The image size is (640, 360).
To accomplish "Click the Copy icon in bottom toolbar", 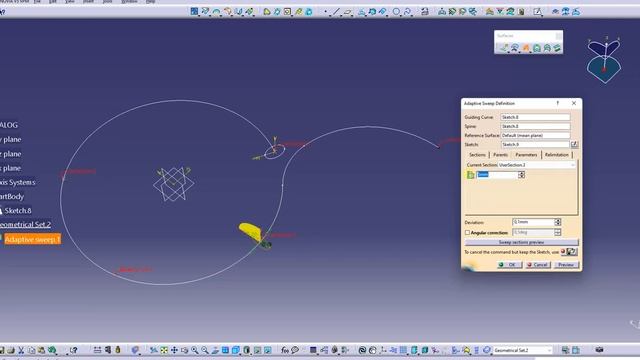I will coord(31,350).
